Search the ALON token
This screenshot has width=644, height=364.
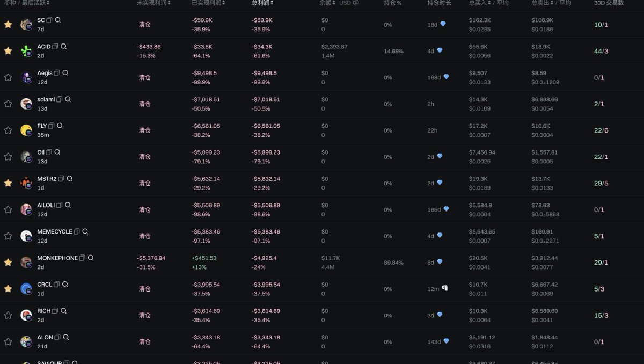[x=66, y=337]
